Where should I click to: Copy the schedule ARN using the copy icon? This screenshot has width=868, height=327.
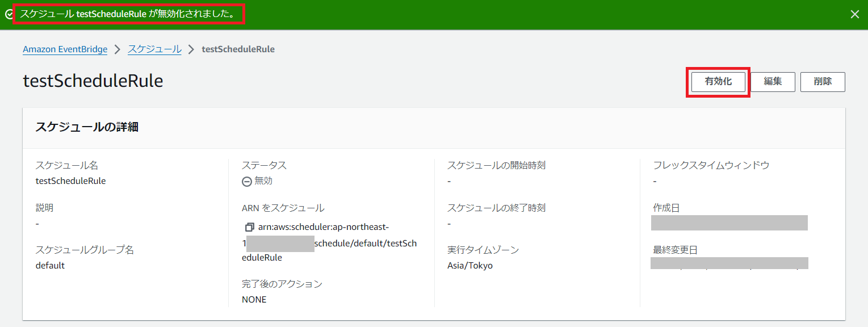pos(249,227)
